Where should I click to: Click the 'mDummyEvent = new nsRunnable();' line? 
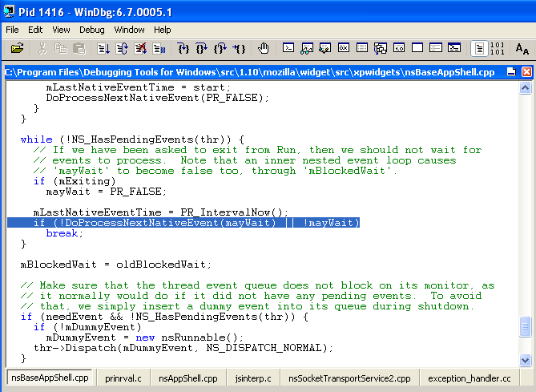tap(144, 337)
